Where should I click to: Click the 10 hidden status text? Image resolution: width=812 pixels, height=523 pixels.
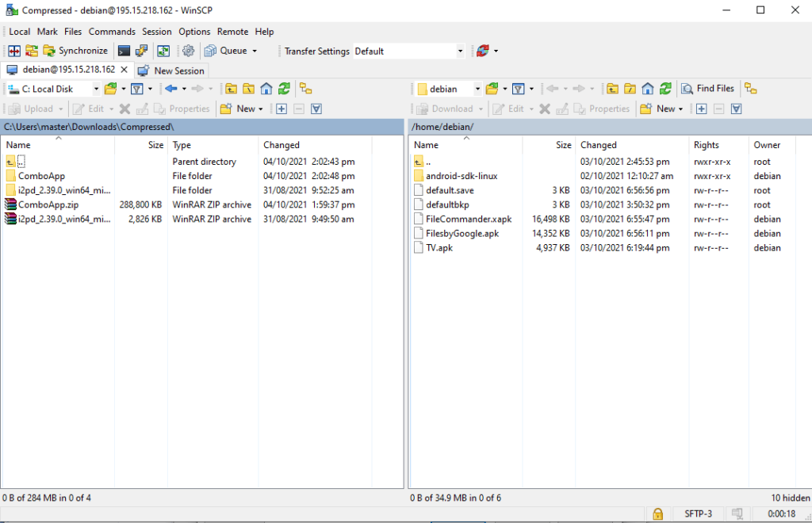pos(791,498)
